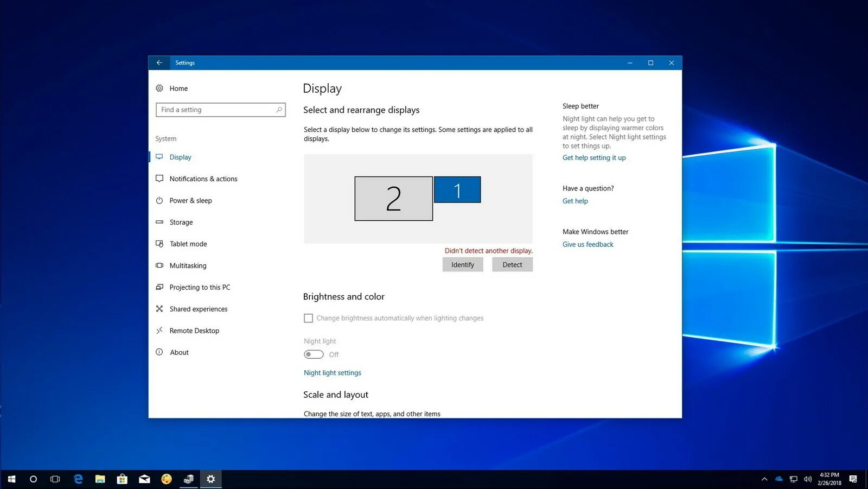
Task: Click the 'Give us feedback' link
Action: (588, 245)
